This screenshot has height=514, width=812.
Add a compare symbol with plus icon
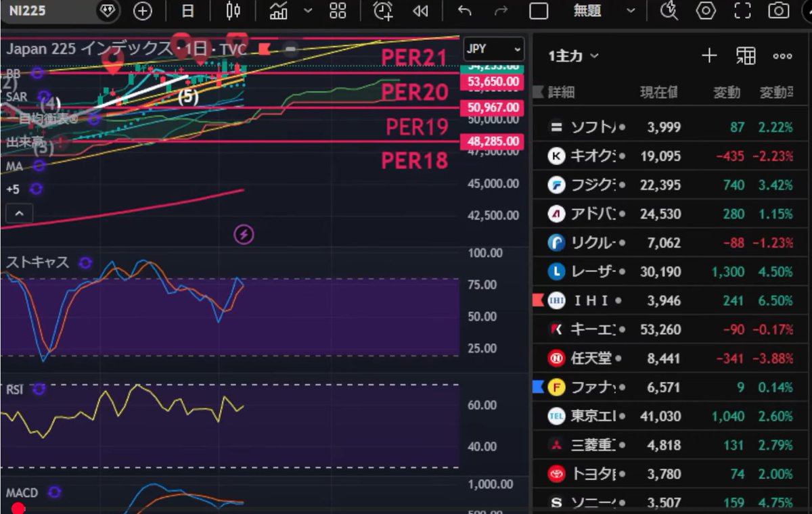tap(143, 11)
